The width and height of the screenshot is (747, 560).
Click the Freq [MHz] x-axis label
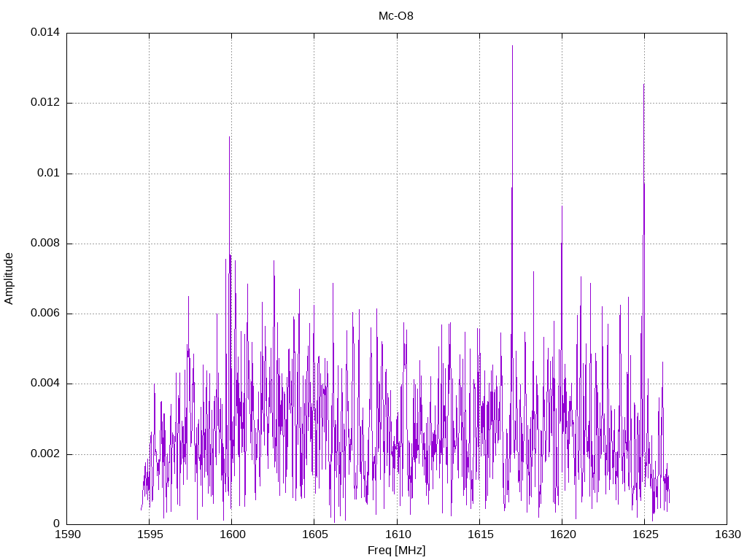point(396,551)
